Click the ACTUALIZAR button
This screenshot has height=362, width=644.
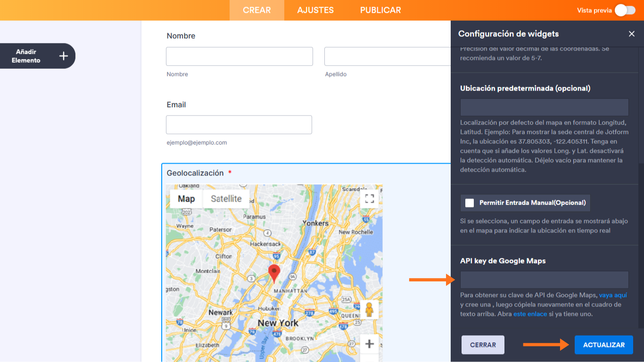(x=603, y=345)
